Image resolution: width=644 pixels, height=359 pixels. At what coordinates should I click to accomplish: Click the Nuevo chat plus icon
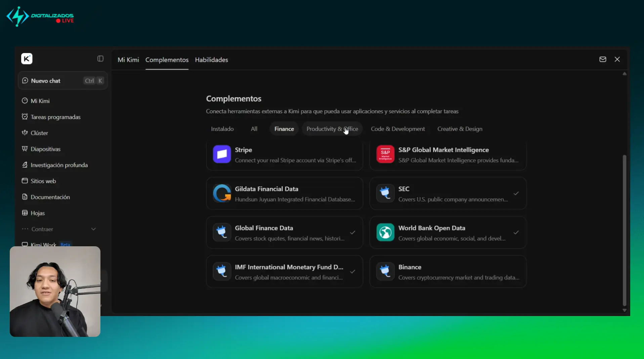coord(25,81)
